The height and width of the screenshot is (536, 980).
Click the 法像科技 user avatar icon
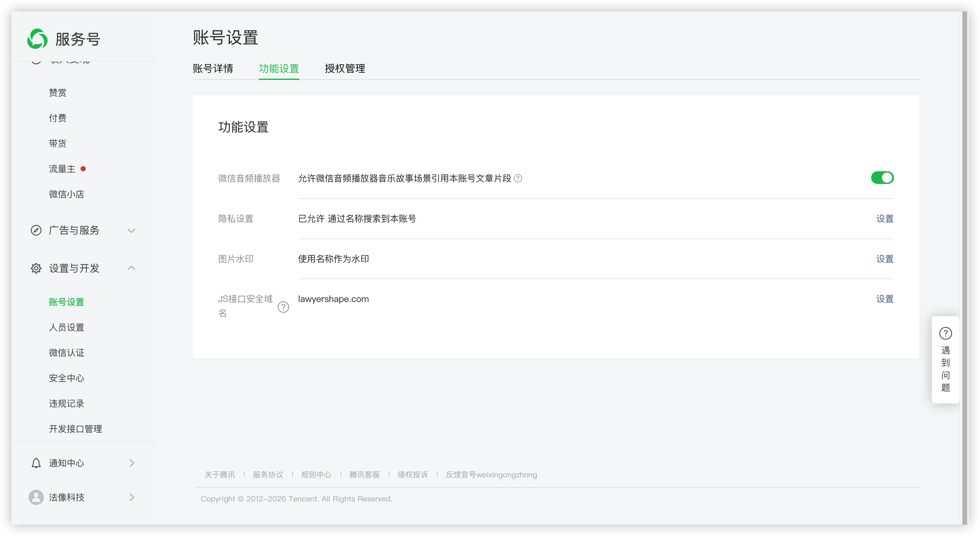[x=36, y=497]
